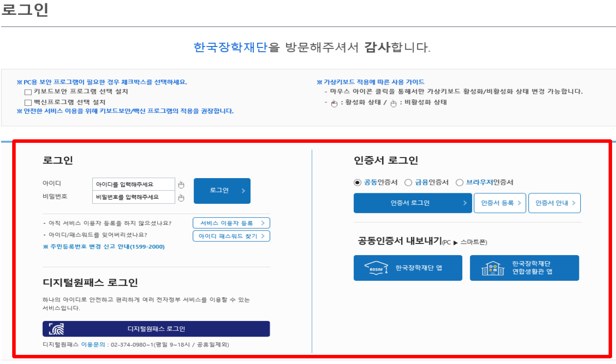
Task: Click the 한국장학재단 앱 export button
Action: [x=408, y=268]
